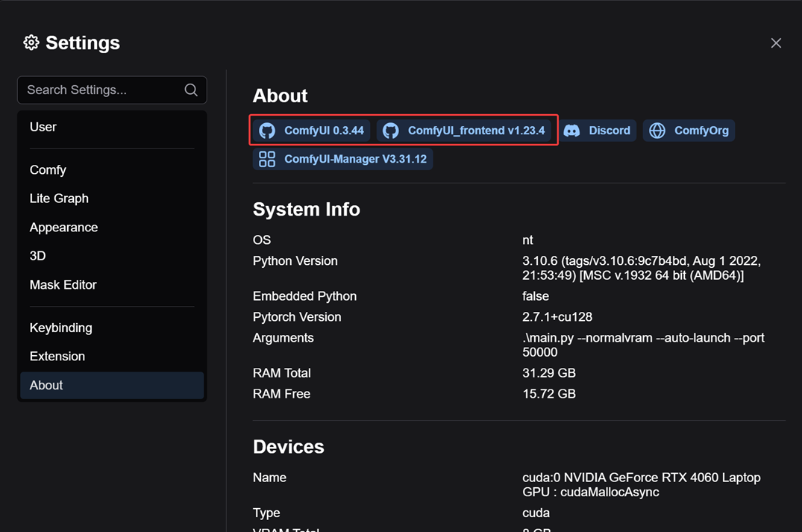Click the Arguments label
The height and width of the screenshot is (532, 802).
283,338
